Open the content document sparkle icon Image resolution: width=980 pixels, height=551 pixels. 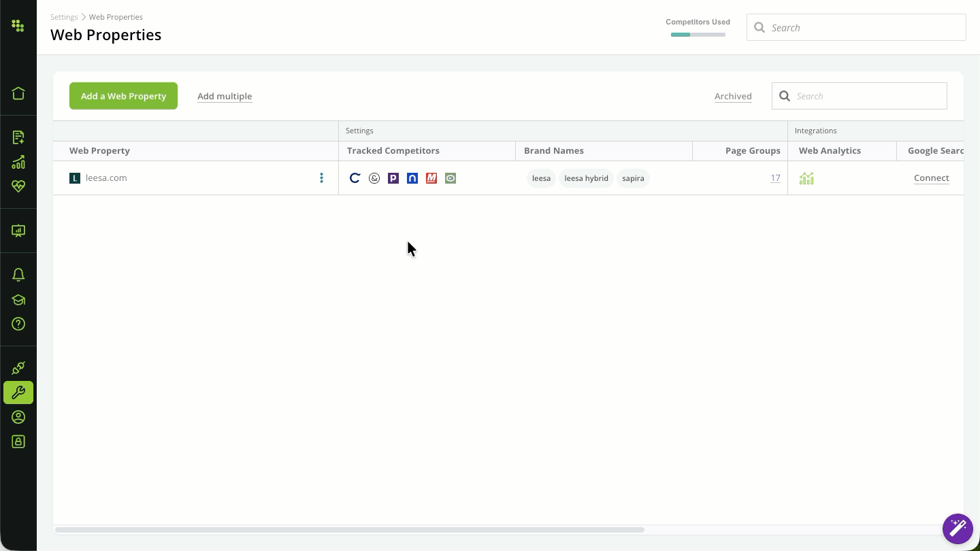[x=18, y=137]
